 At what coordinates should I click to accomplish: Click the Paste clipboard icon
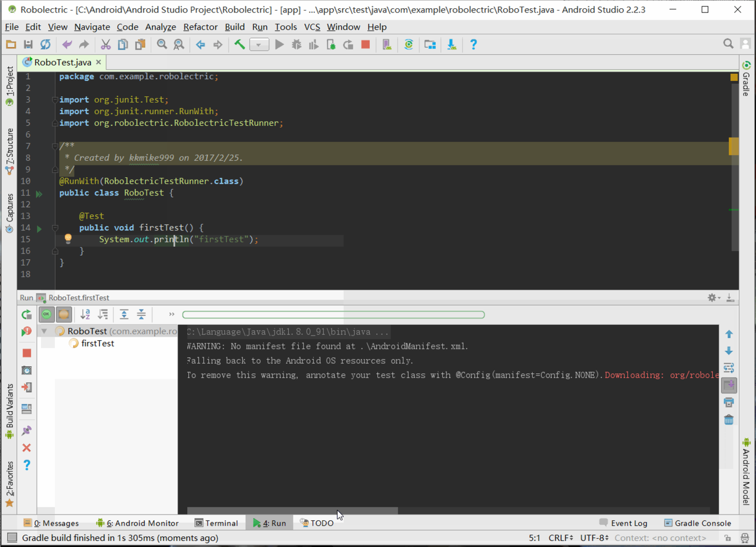pyautogui.click(x=140, y=44)
